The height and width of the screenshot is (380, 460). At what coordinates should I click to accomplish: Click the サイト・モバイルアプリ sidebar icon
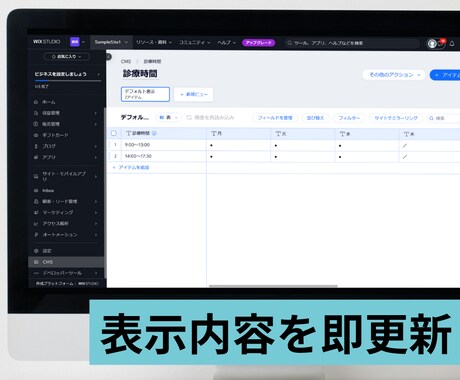(x=36, y=176)
